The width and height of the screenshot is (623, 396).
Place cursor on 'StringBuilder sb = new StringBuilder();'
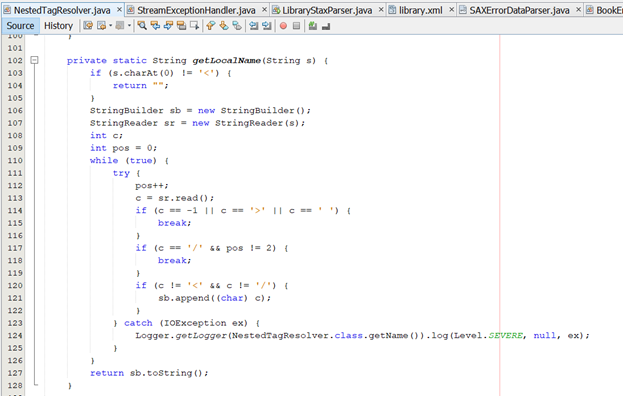pos(200,110)
